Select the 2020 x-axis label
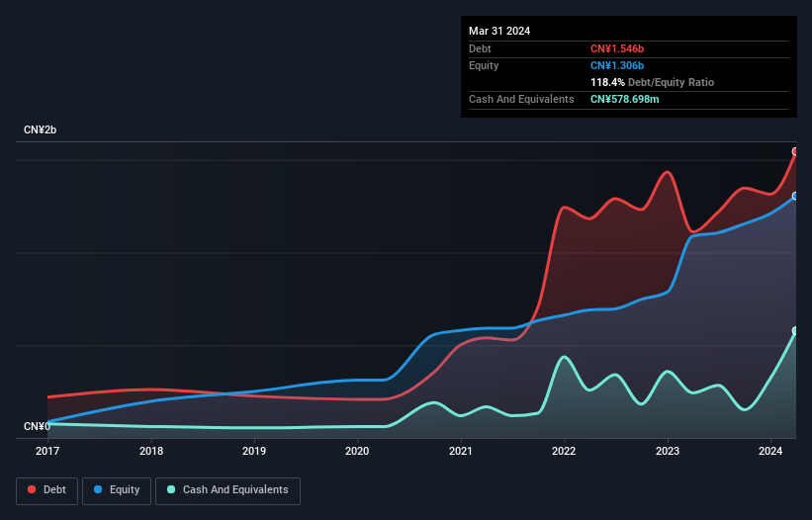The width and height of the screenshot is (812, 520). tap(357, 451)
